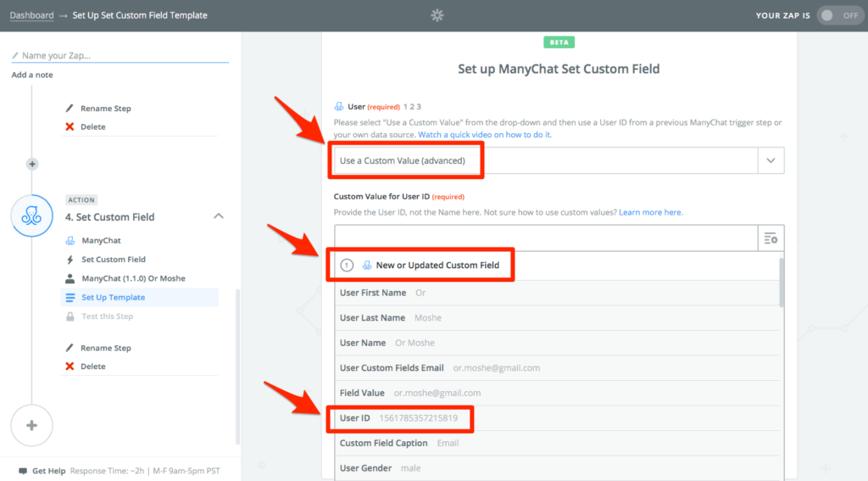The width and height of the screenshot is (868, 481).
Task: Select Field Value or.moshe@gmail.com row
Action: pos(557,392)
